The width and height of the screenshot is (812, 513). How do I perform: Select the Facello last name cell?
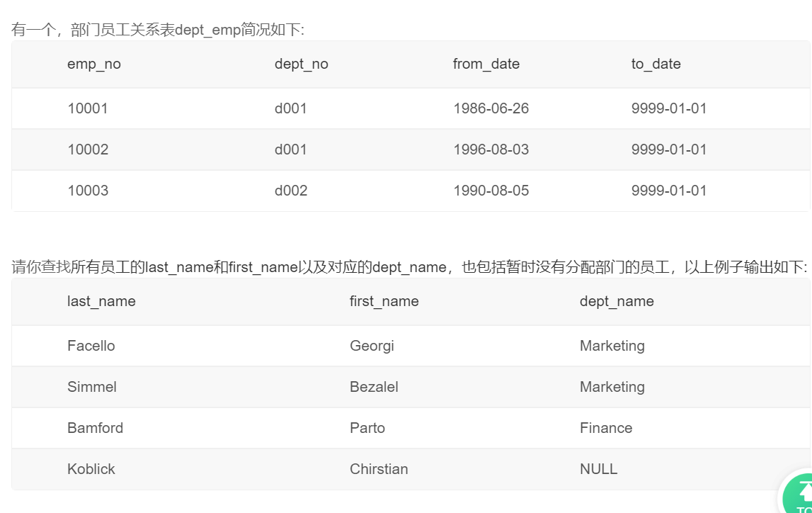pyautogui.click(x=91, y=346)
